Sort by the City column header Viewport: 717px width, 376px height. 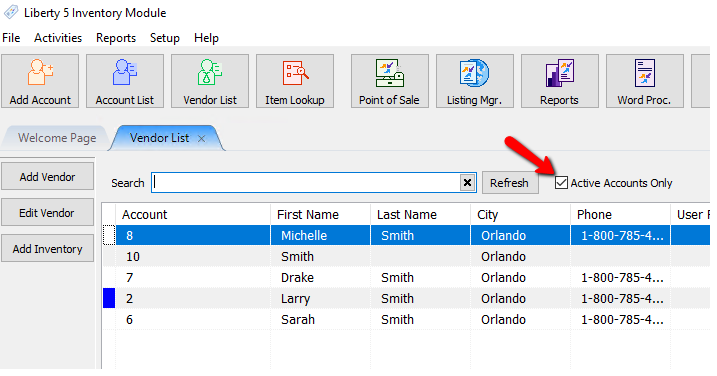[x=520, y=215]
